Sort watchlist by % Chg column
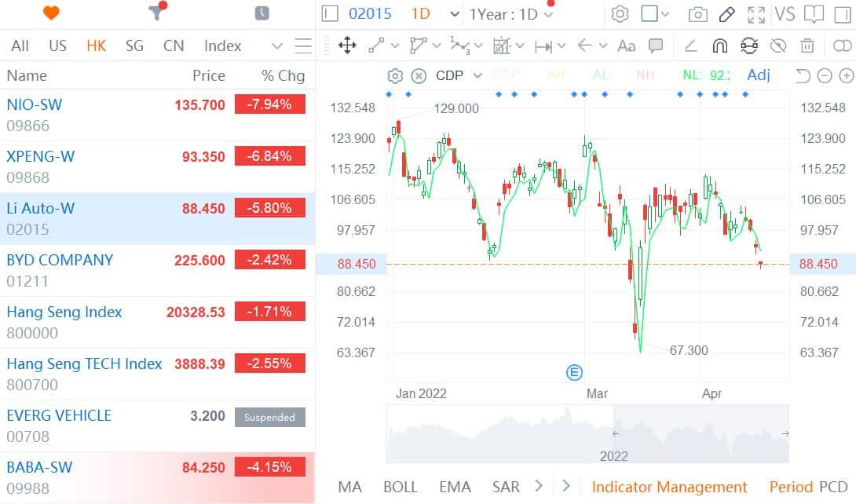Image resolution: width=856 pixels, height=504 pixels. tap(283, 75)
